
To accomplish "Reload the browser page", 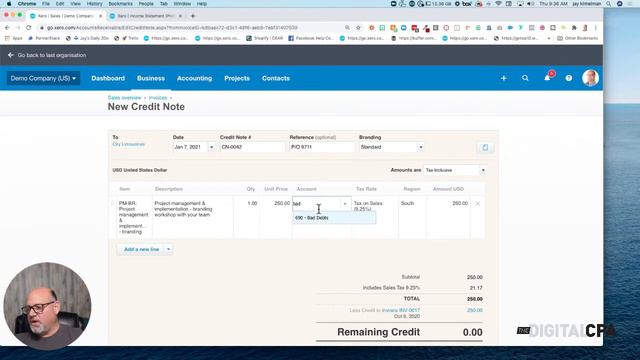I will tap(29, 28).
